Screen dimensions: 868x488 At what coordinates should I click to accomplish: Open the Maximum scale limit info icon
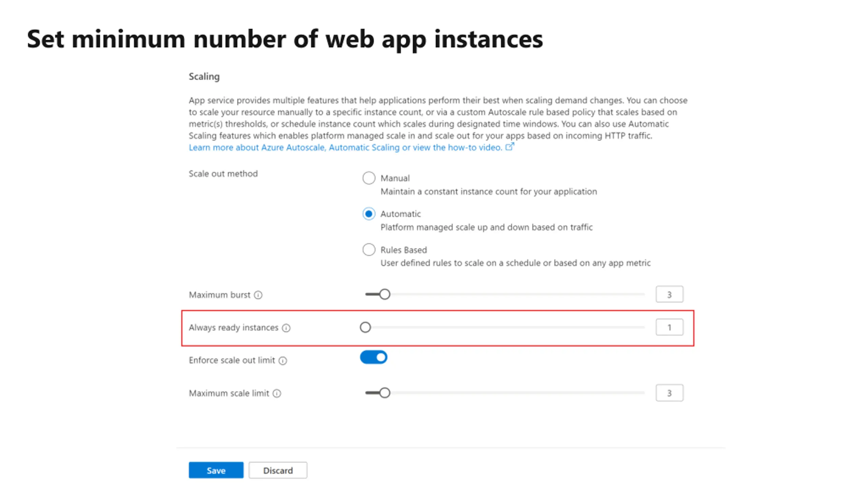coord(277,393)
